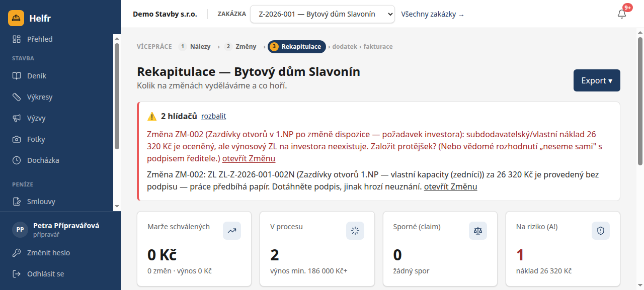Click the Helfr helmet logo icon
The height and width of the screenshot is (290, 644).
click(x=16, y=18)
